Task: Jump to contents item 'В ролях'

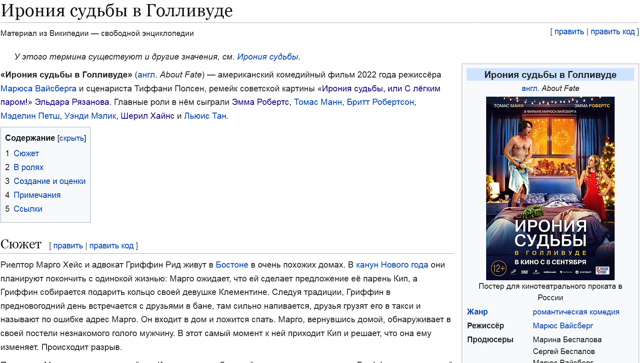Action: [29, 167]
